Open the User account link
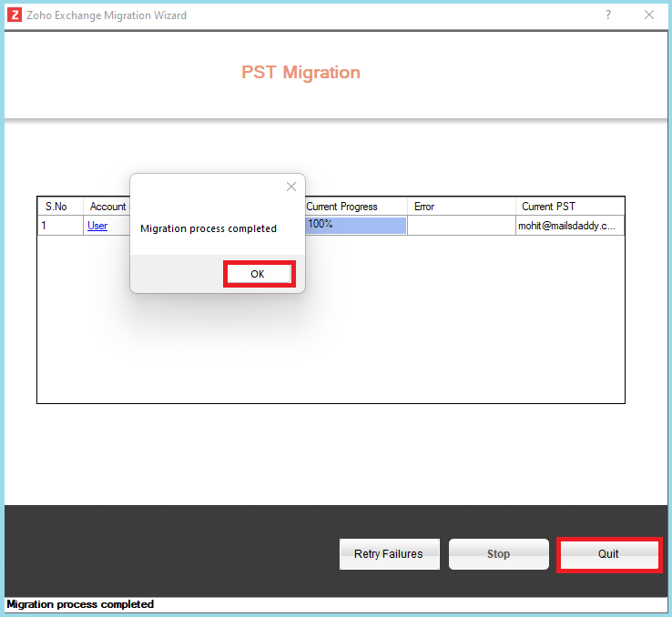This screenshot has height=617, width=672. [97, 226]
